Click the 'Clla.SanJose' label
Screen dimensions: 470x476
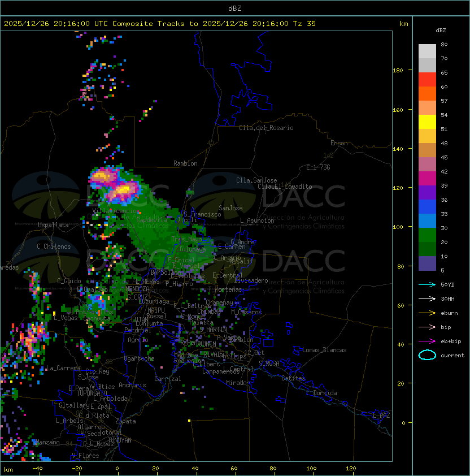click(256, 180)
